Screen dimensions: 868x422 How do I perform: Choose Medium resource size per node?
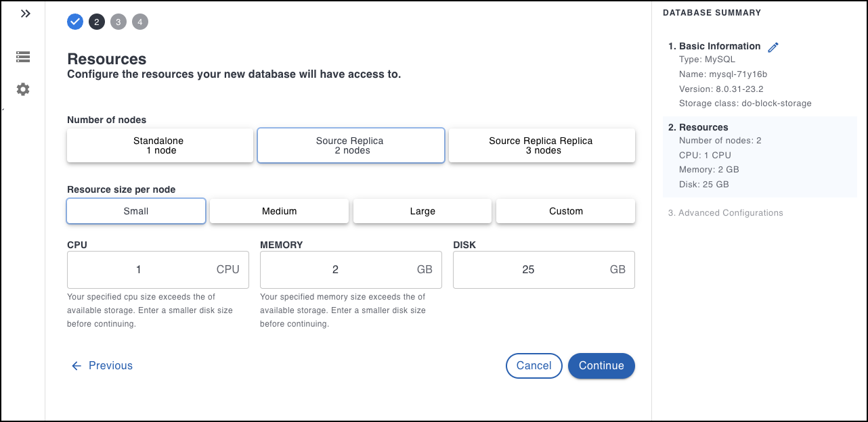279,211
